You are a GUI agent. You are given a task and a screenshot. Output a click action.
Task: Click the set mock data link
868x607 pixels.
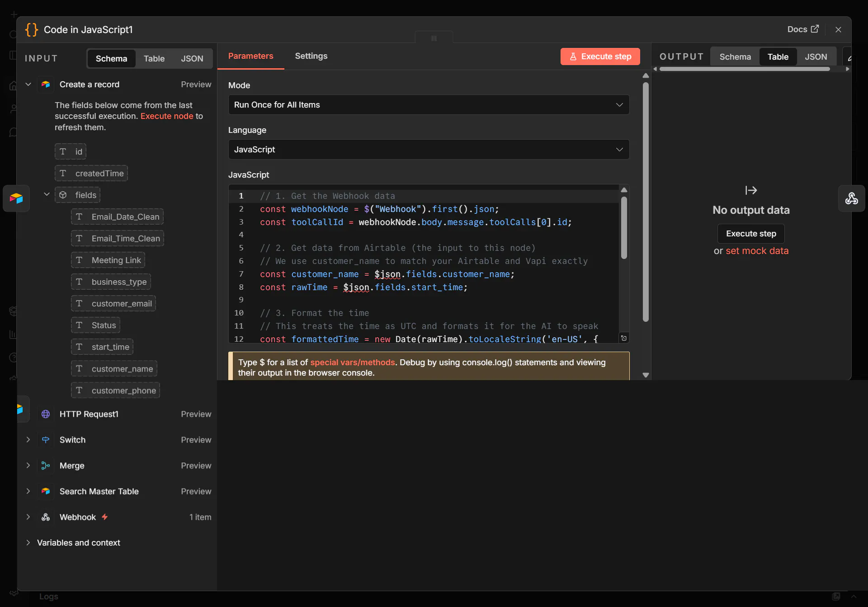click(x=757, y=251)
